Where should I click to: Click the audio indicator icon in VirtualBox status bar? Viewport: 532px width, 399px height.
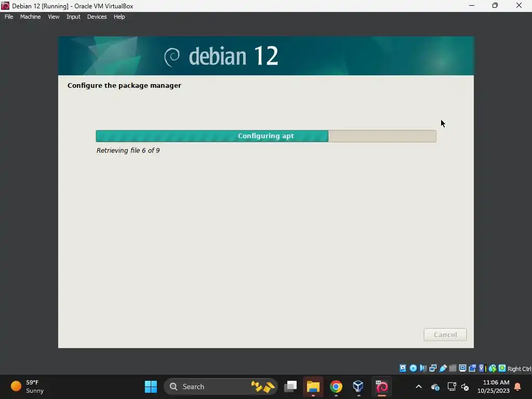coord(423,368)
